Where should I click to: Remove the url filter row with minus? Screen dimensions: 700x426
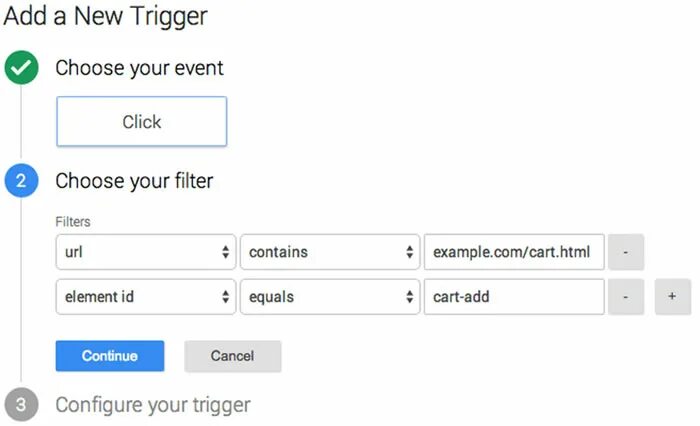point(626,252)
